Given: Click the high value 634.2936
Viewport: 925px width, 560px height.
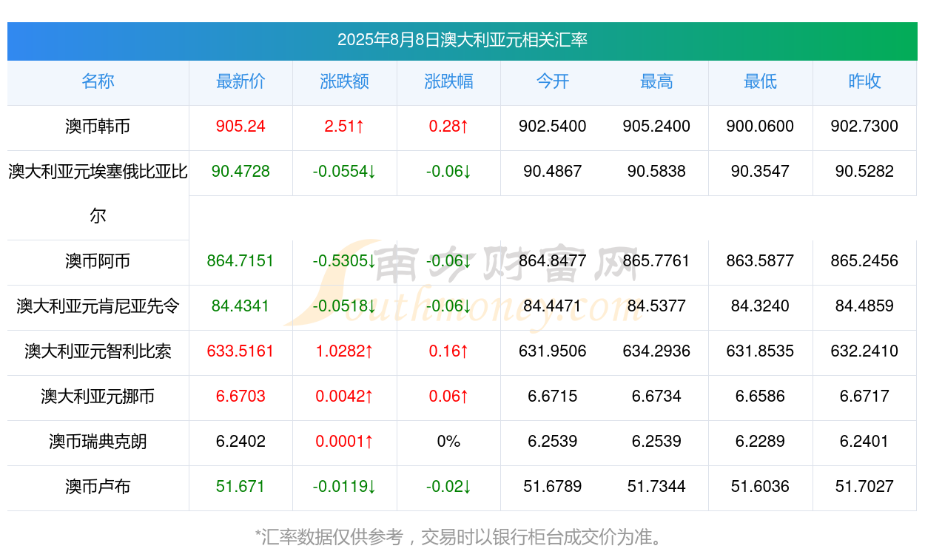Looking at the screenshot, I should [x=656, y=351].
